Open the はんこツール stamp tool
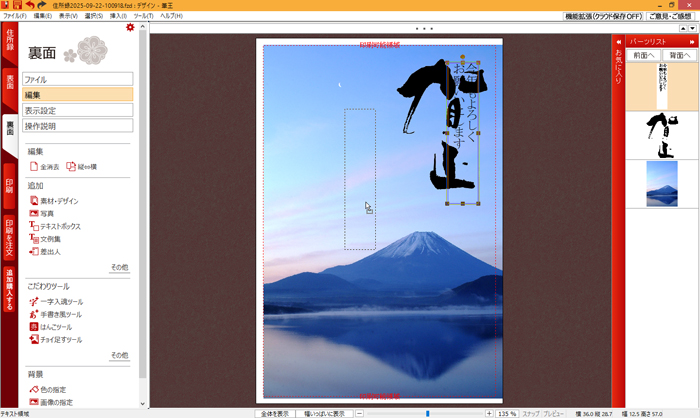 tap(34, 327)
